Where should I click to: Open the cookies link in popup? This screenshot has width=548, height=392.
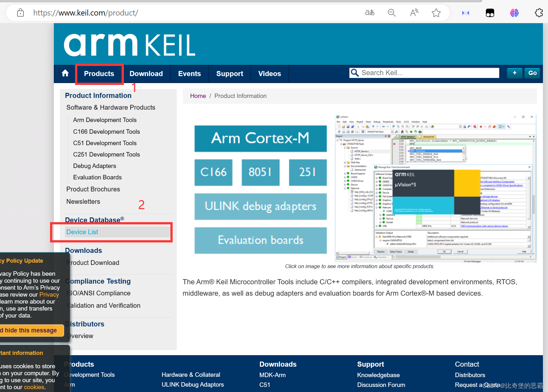[x=34, y=387]
